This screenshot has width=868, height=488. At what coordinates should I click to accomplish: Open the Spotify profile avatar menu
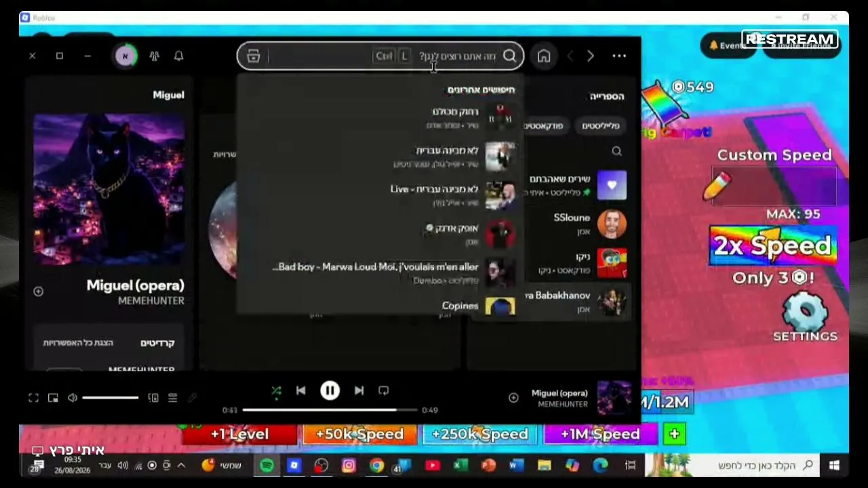[x=125, y=56]
